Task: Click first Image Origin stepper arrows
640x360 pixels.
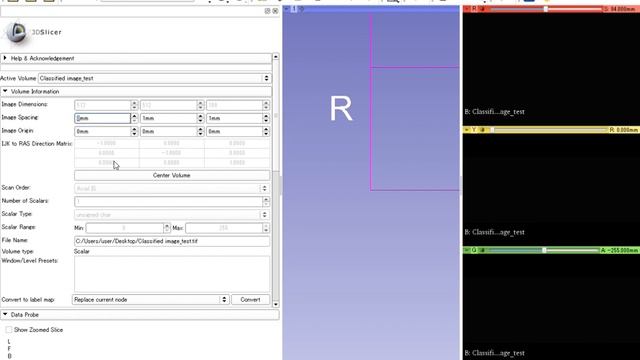Action: 134,131
